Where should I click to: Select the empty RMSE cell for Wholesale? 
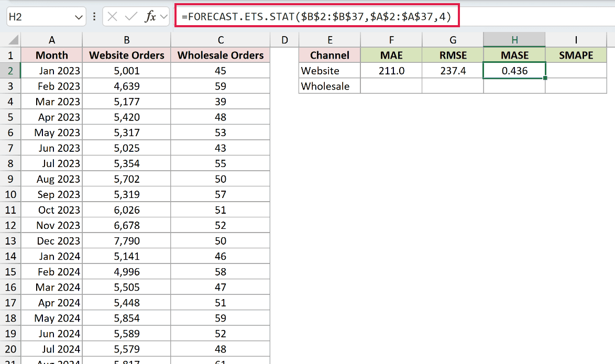click(x=453, y=86)
